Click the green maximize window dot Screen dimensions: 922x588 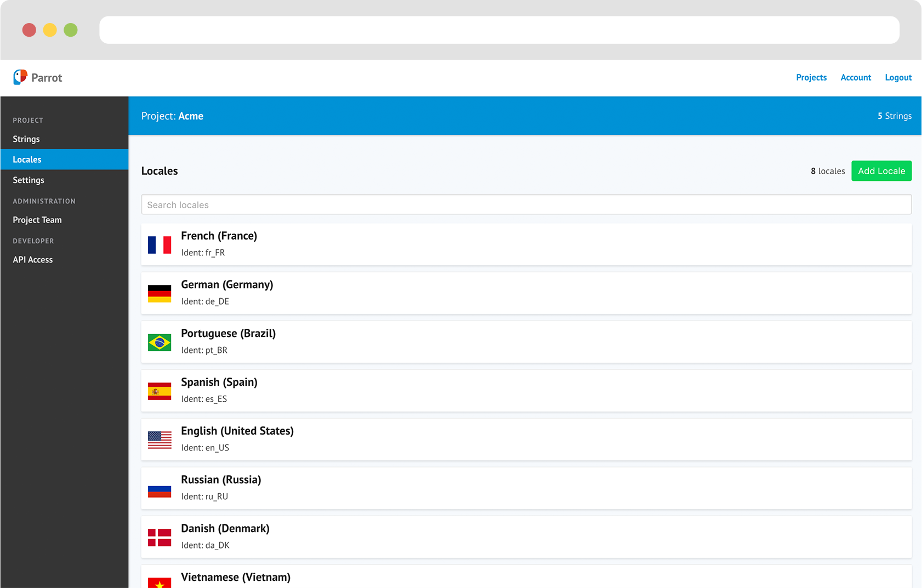[x=71, y=30]
